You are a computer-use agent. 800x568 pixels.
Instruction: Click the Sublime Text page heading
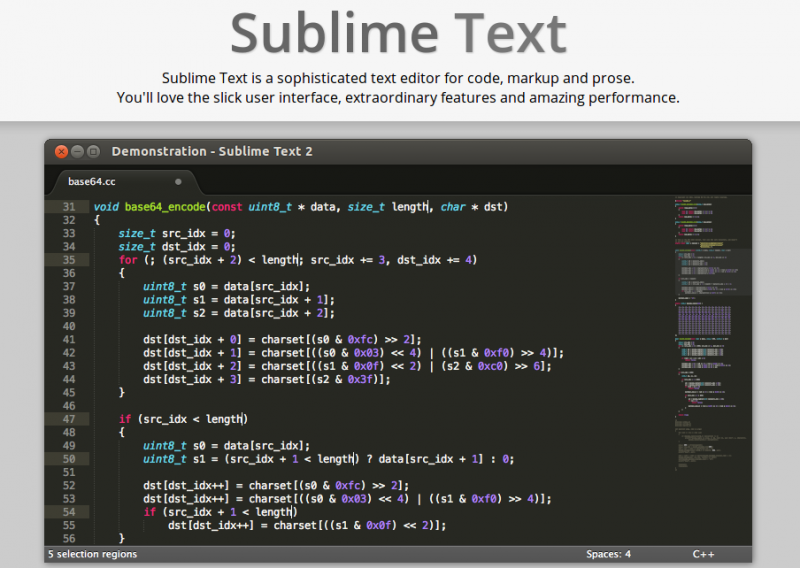coord(399,34)
